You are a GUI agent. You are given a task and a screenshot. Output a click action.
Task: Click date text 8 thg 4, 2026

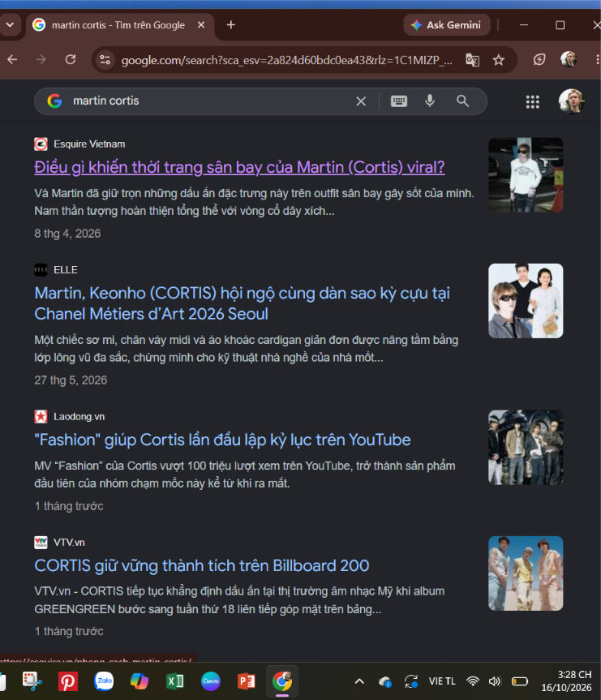[x=67, y=234]
